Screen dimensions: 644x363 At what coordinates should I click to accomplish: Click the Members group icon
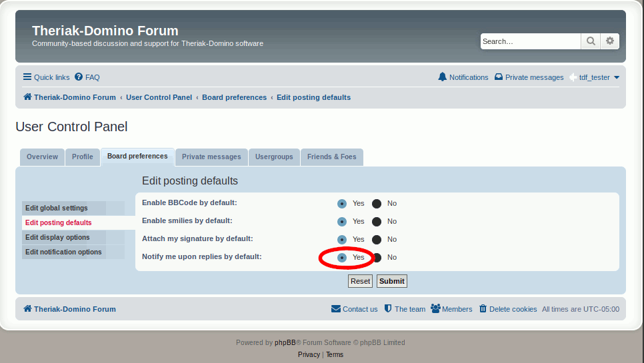[435, 309]
